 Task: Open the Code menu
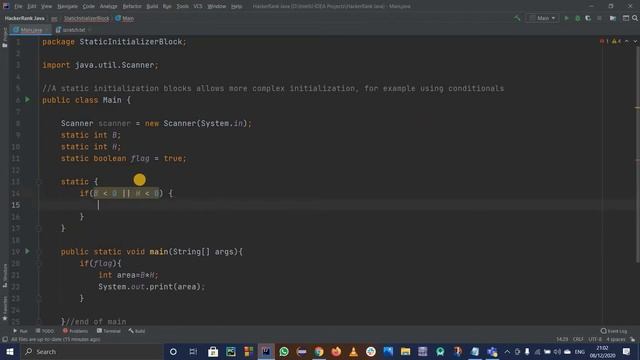click(88, 6)
